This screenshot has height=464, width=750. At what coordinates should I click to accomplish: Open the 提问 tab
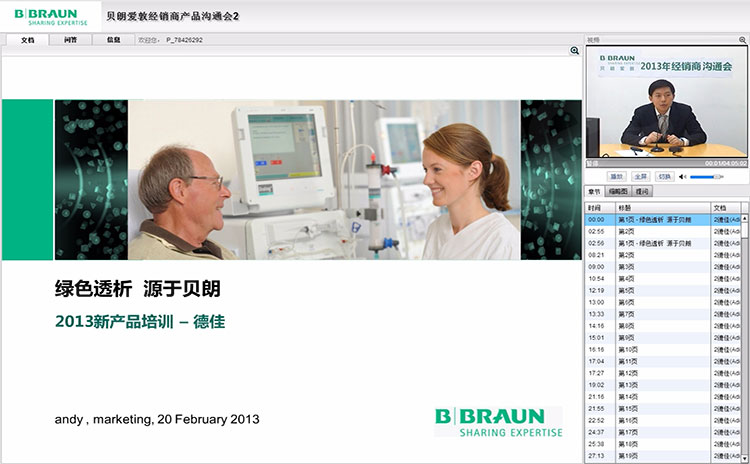pos(642,191)
